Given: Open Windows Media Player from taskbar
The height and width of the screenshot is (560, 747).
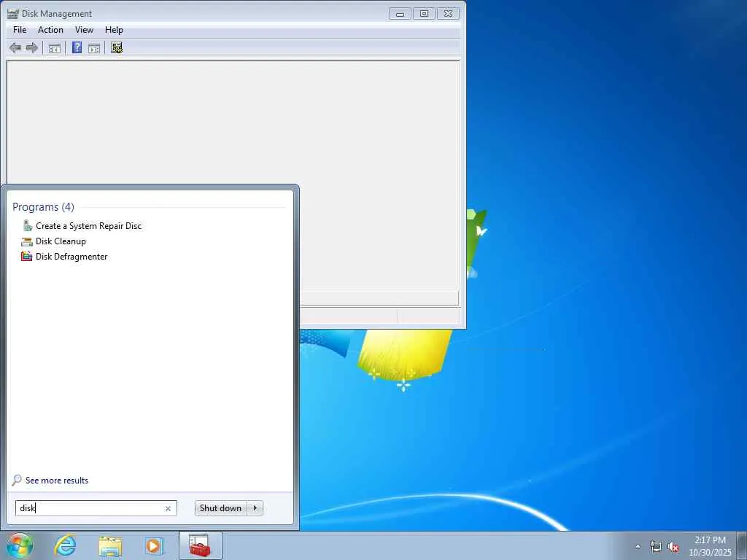Looking at the screenshot, I should tap(154, 545).
